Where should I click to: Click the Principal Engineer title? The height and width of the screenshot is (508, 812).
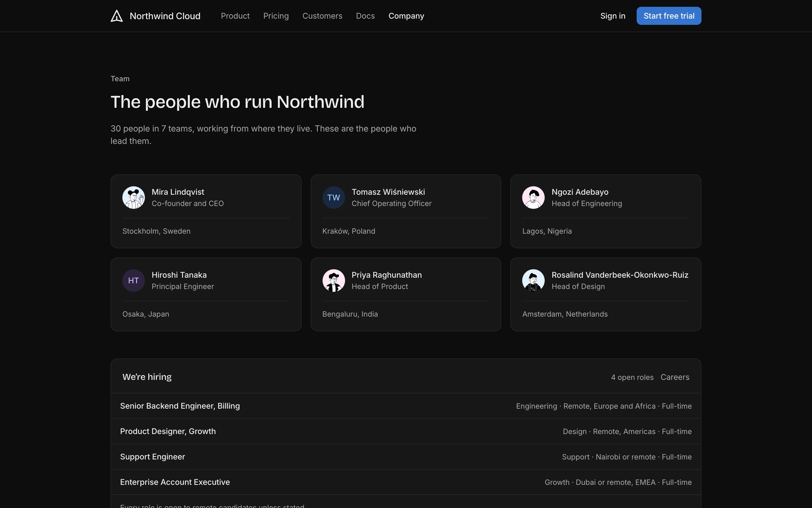[182, 286]
